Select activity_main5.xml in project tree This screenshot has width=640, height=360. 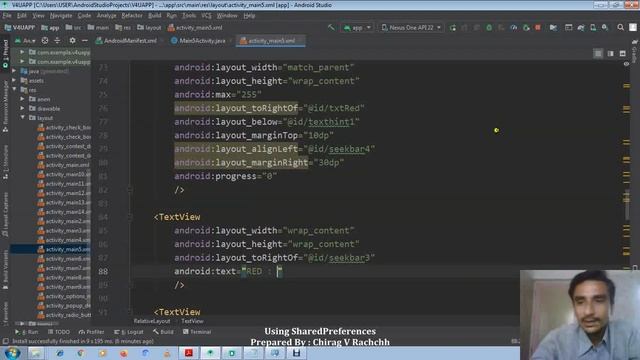64,249
